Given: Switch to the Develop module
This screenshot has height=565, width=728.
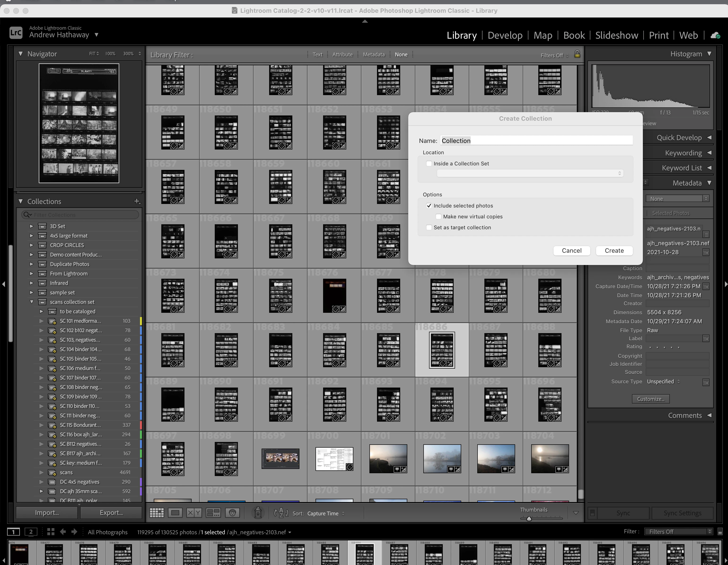Looking at the screenshot, I should click(505, 35).
